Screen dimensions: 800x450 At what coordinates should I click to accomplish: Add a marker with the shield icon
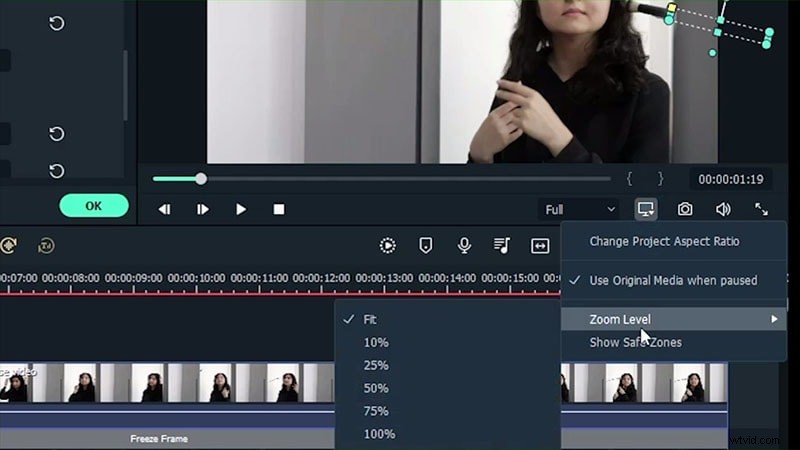[426, 245]
